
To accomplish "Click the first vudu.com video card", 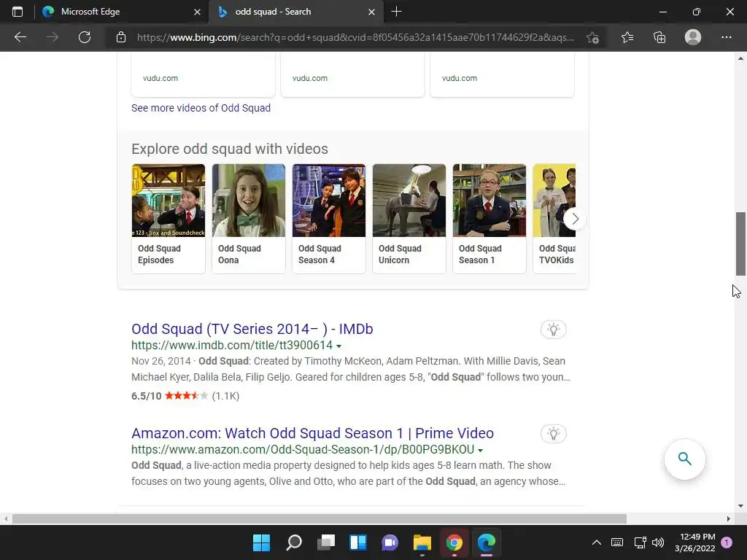I will click(204, 75).
